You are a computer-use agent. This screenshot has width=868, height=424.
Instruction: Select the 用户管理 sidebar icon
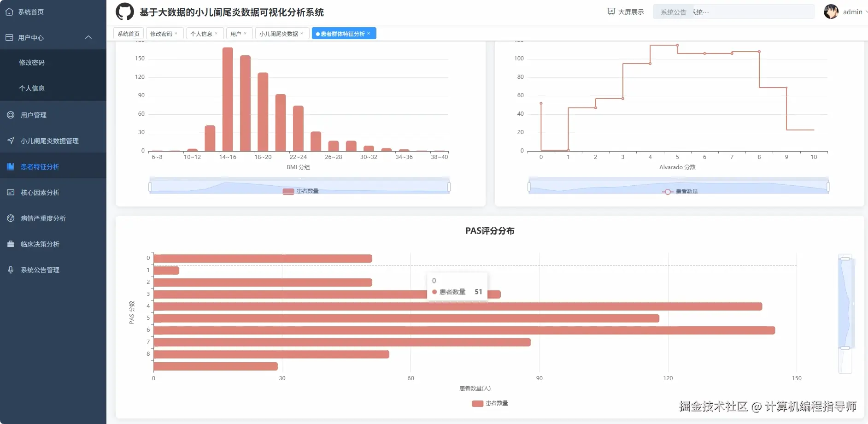pyautogui.click(x=10, y=115)
